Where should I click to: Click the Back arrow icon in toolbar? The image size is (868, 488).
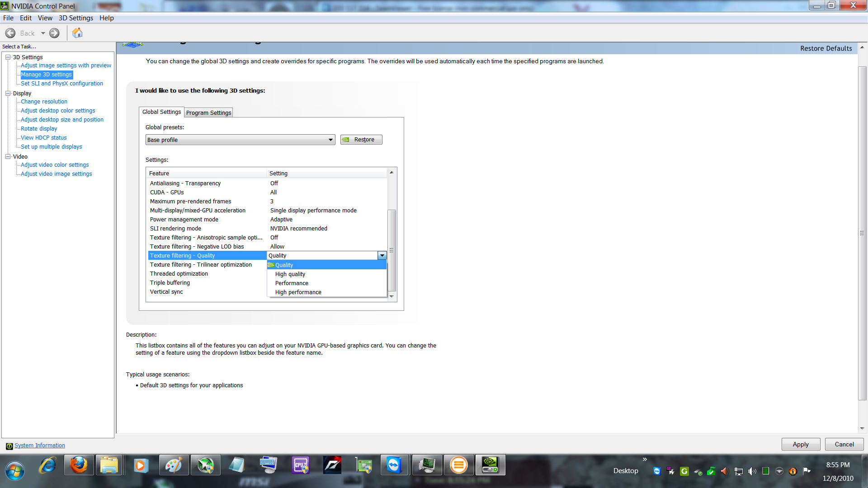(x=10, y=33)
